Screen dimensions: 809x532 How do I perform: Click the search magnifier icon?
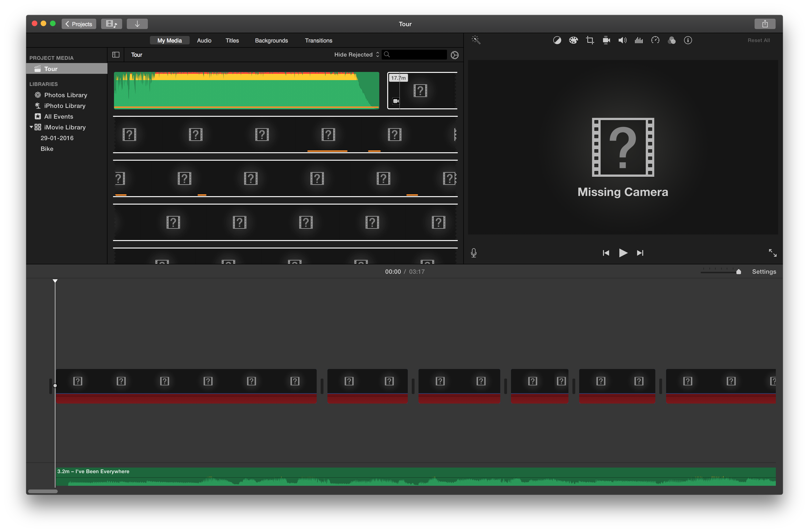387,54
